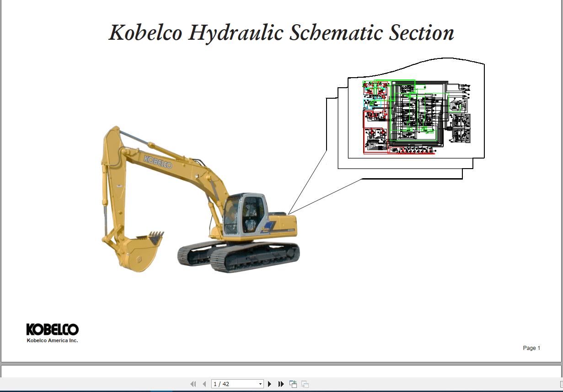The height and width of the screenshot is (392, 563).
Task: Click the Kobelco Hydraulic Schematic Section title
Action: pos(281,33)
